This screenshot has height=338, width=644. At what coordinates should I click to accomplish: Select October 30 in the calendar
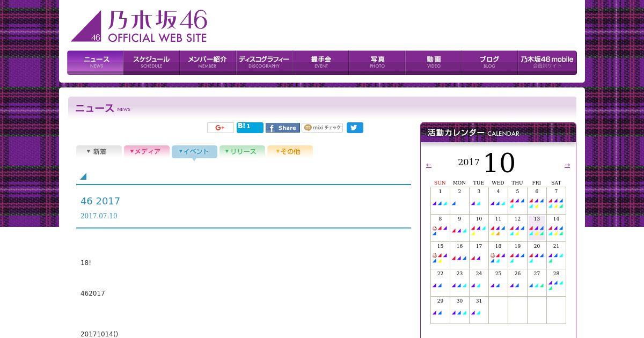459,310
